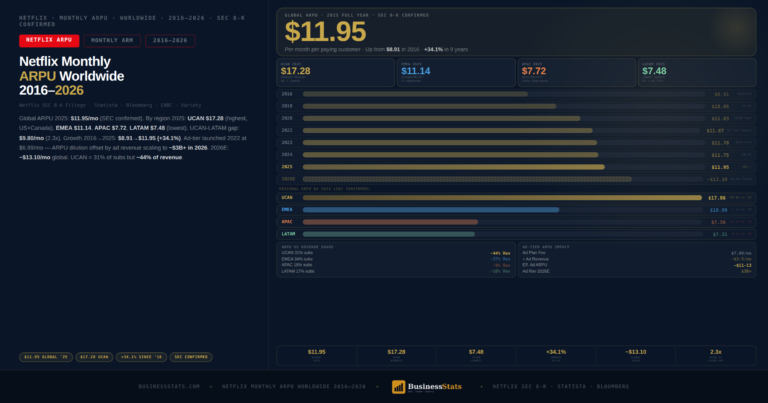Click the blue EMEA regional bar

[431, 210]
